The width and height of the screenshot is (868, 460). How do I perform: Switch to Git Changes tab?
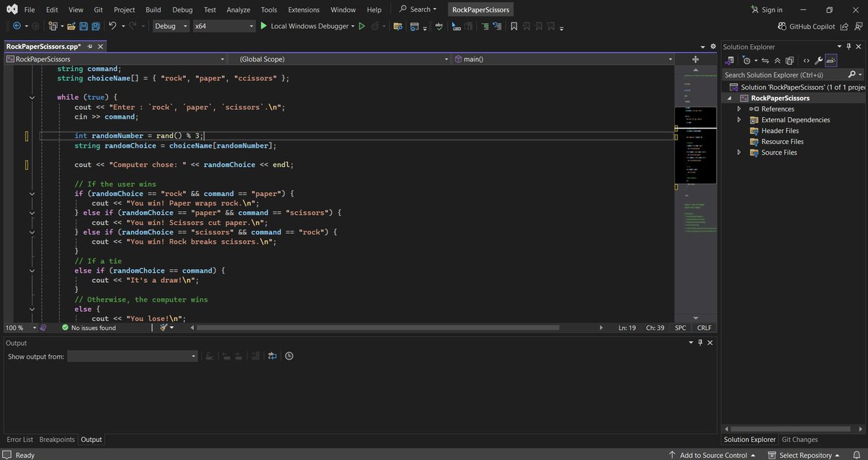800,439
